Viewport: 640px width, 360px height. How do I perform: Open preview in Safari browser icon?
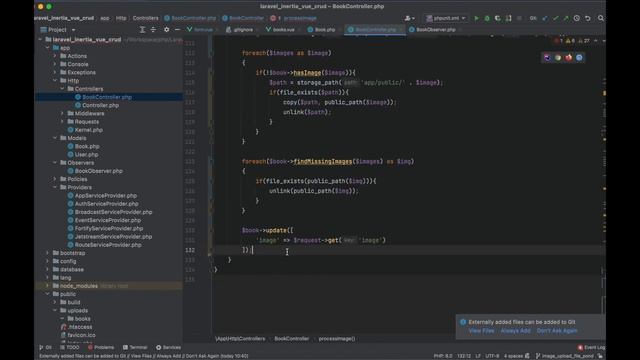(x=579, y=58)
